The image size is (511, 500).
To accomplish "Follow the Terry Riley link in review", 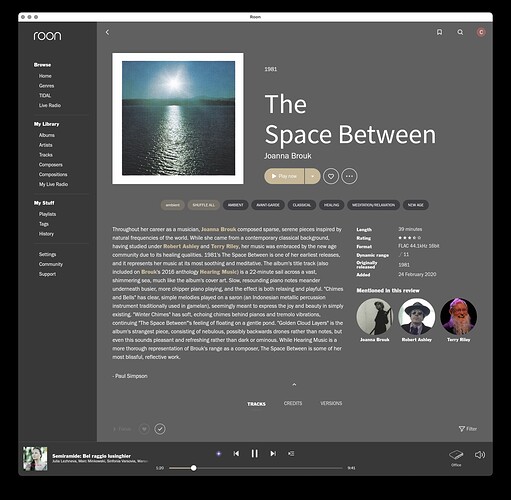I will pyautogui.click(x=225, y=246).
